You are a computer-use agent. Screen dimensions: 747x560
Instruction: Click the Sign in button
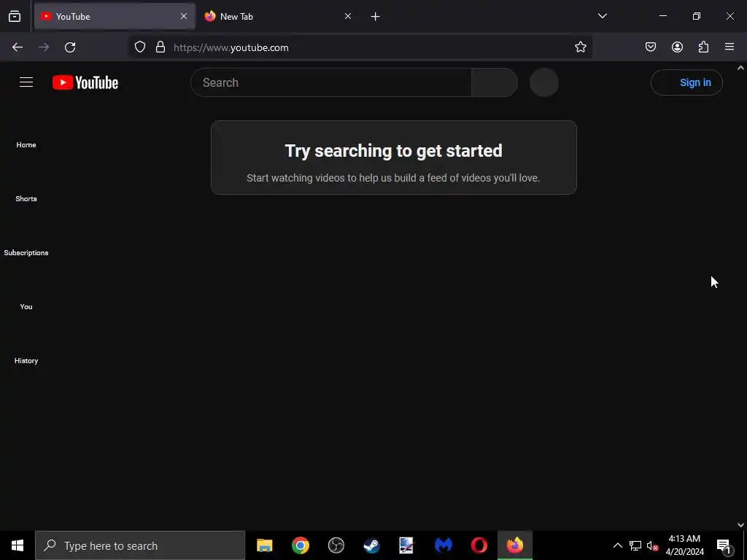coord(686,82)
